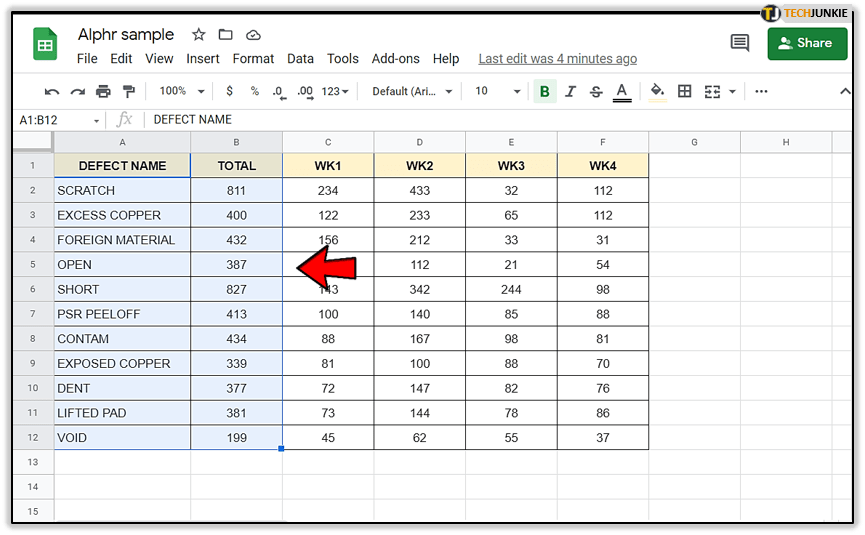Screen dimensions: 865x535
Task: Open the comment history icon
Action: (740, 43)
